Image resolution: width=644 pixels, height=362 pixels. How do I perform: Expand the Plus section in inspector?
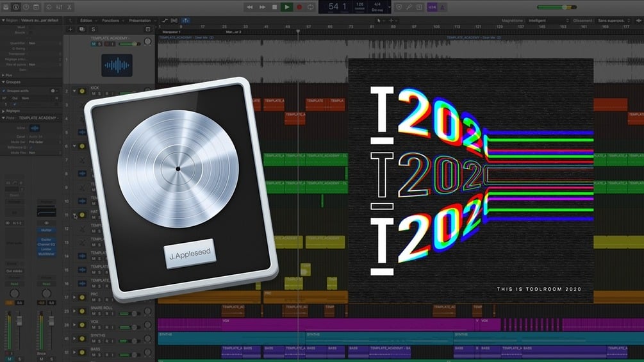point(3,75)
